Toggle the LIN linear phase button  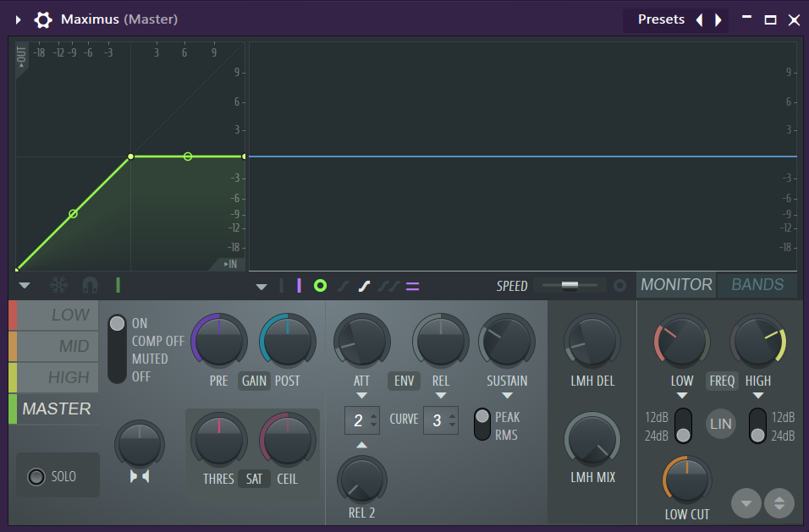pos(720,424)
